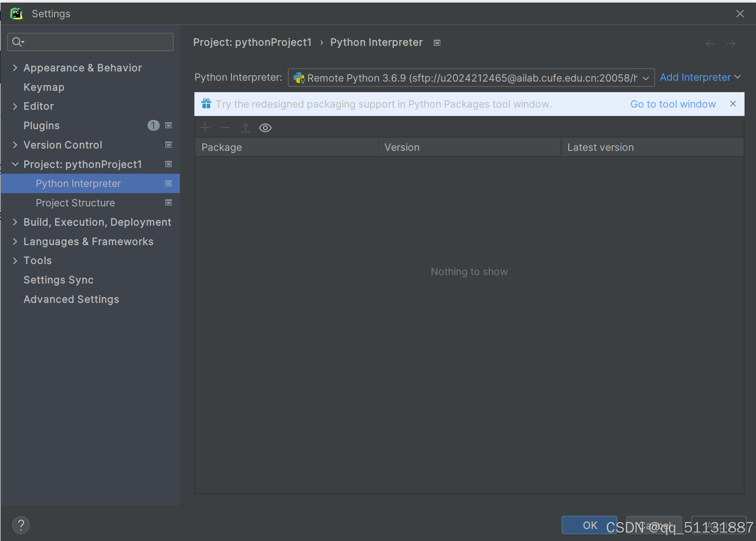The height and width of the screenshot is (541, 756).
Task: Toggle the eye icon for early releases
Action: [265, 127]
